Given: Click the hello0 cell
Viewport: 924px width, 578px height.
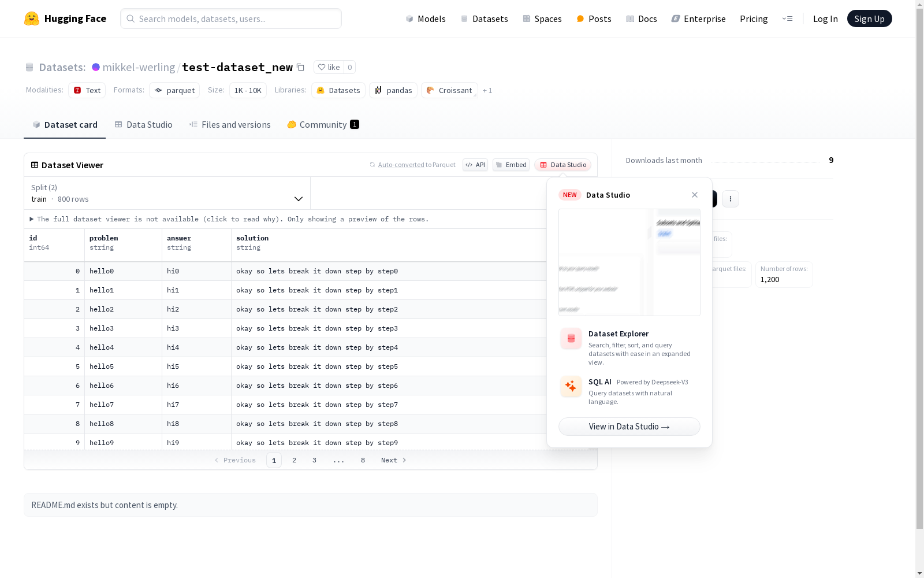Looking at the screenshot, I should click(123, 271).
